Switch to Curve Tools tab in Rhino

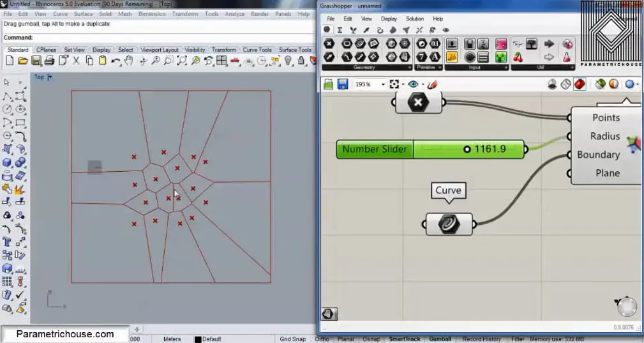(x=257, y=50)
